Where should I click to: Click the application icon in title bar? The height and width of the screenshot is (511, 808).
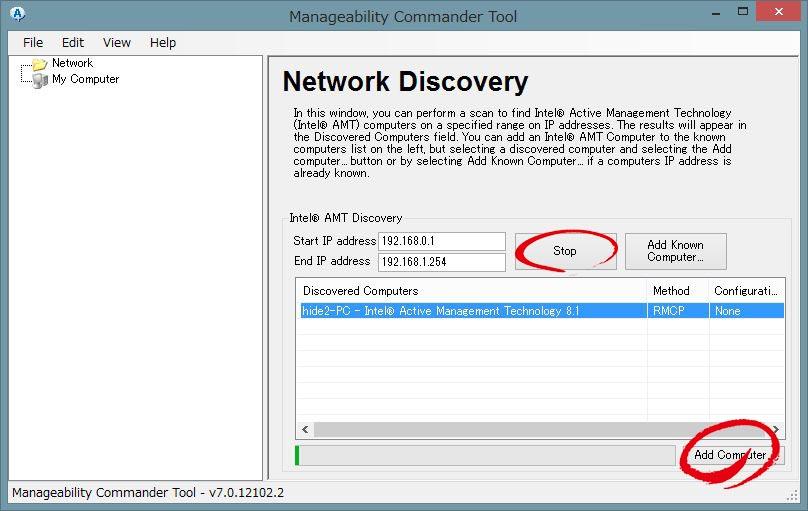click(x=18, y=14)
